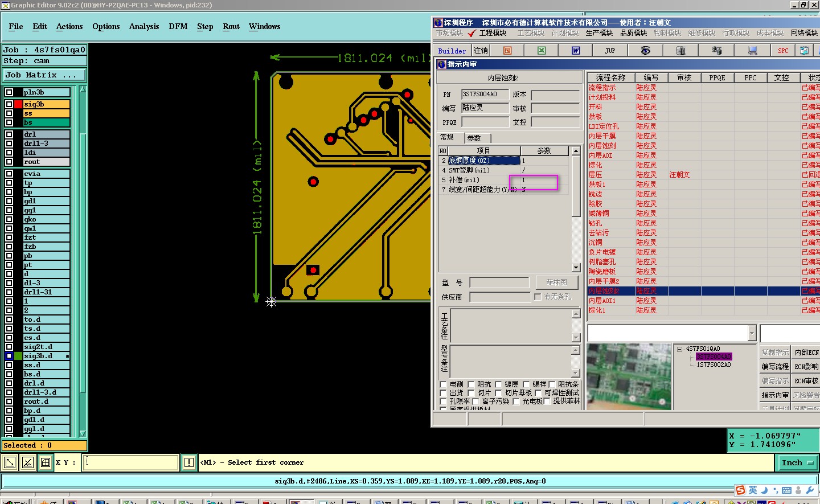Click the keyboard icon in input method bar
820x504 pixels.
(x=786, y=490)
